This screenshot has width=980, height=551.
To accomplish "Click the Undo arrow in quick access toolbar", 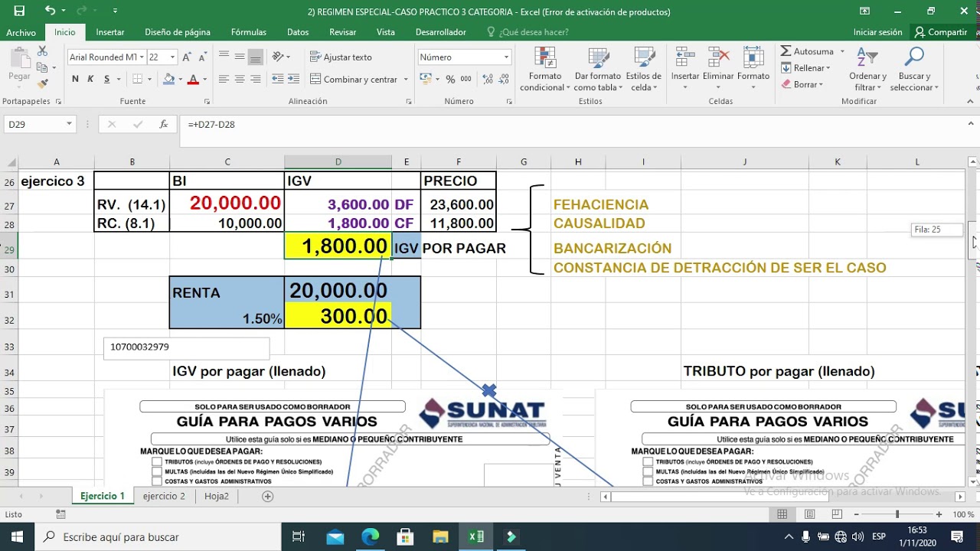I will point(50,11).
